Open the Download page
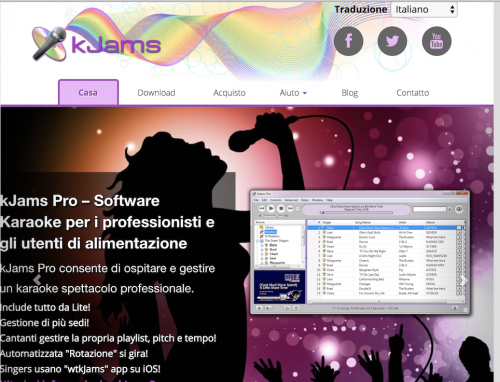 click(156, 93)
